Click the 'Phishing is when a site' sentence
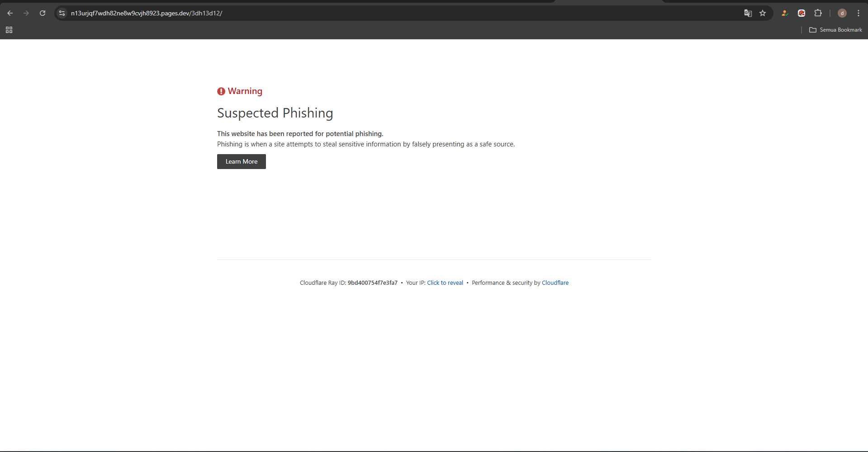This screenshot has width=868, height=452. [x=366, y=144]
